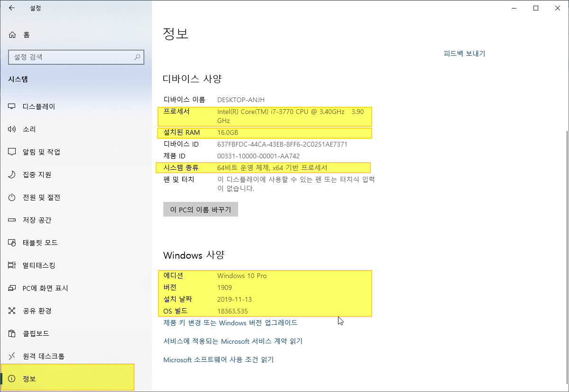This screenshot has height=392, width=569.
Task: Click version value 1909
Action: coord(225,287)
